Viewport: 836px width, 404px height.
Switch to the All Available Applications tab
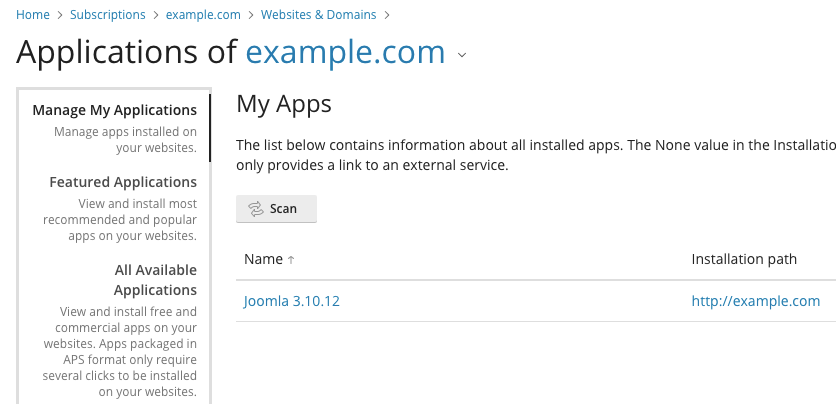pyautogui.click(x=155, y=280)
